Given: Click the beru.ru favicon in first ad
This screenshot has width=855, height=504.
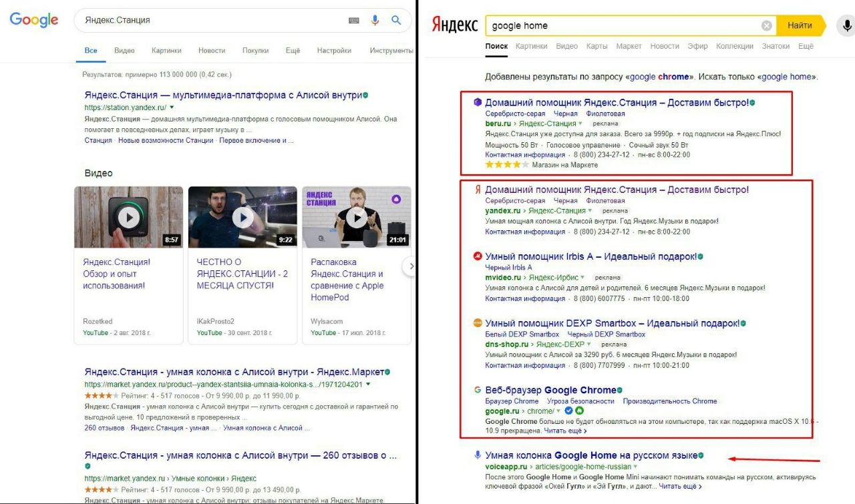Looking at the screenshot, I should coord(478,102).
